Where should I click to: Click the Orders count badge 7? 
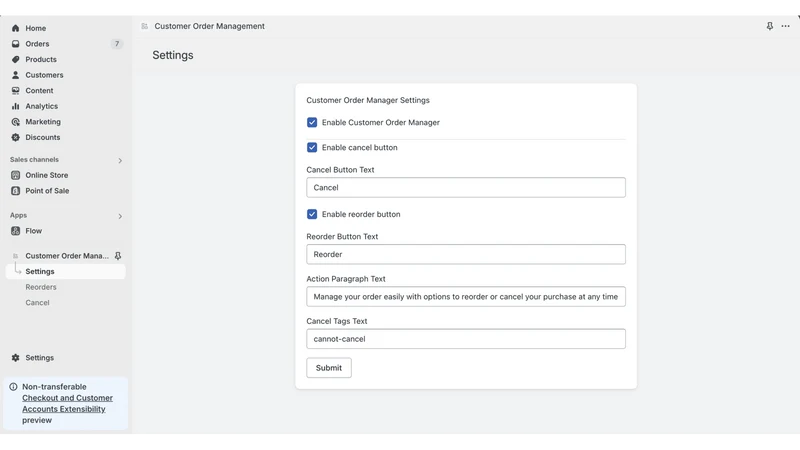(117, 44)
